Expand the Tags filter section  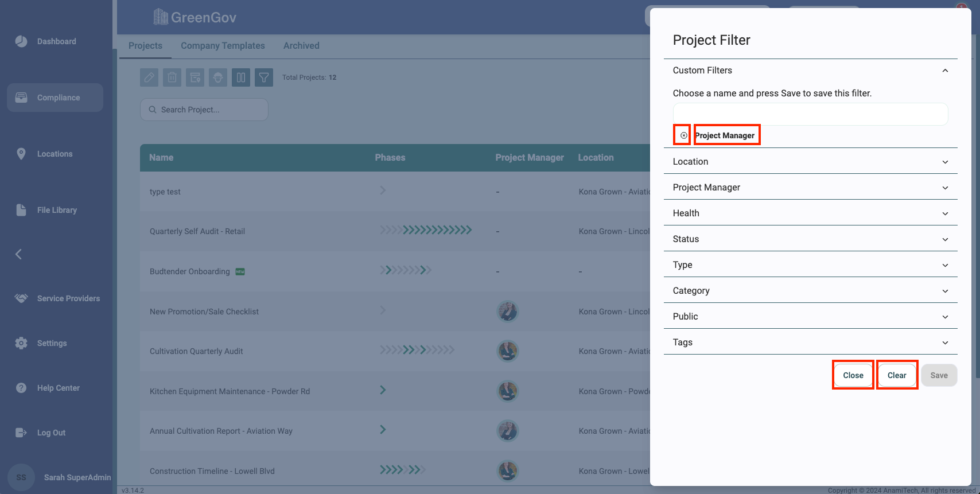[811, 342]
